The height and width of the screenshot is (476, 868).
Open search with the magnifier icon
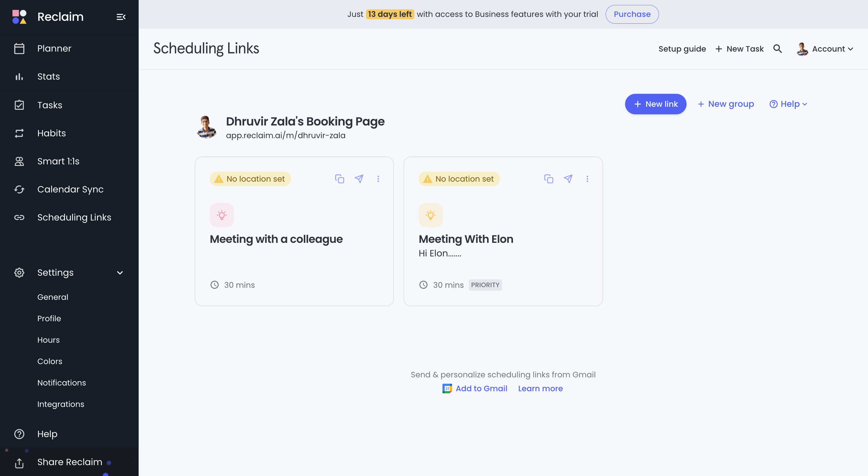[x=777, y=49]
